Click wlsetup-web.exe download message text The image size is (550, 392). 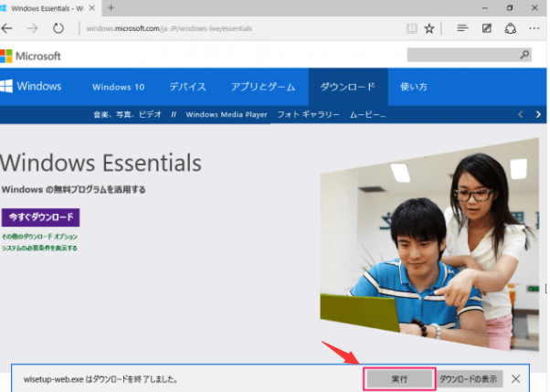click(x=100, y=379)
